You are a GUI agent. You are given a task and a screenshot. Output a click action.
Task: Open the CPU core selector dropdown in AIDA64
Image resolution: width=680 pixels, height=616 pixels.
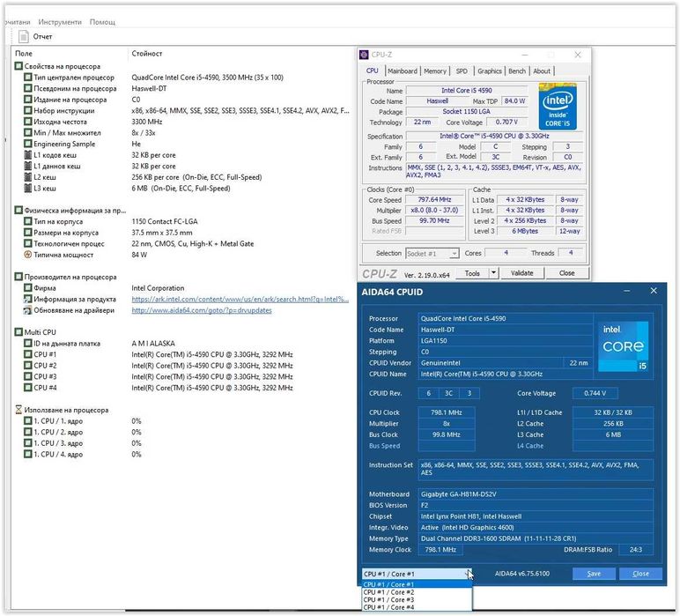click(418, 574)
